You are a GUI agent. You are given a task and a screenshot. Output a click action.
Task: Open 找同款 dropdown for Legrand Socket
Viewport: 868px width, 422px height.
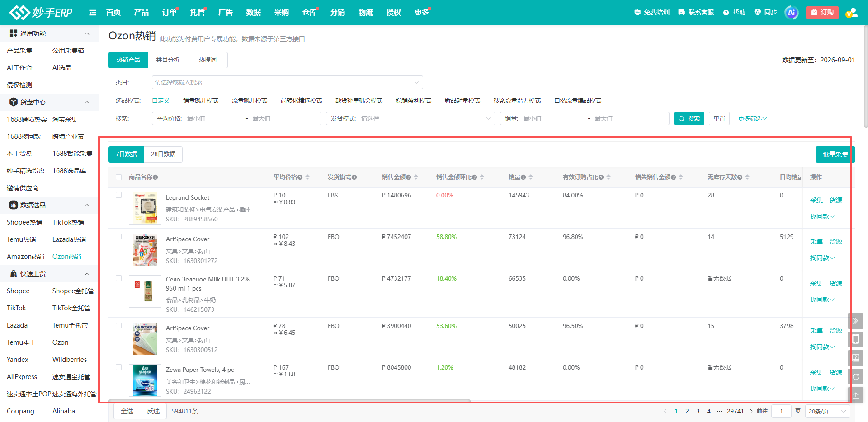click(822, 216)
